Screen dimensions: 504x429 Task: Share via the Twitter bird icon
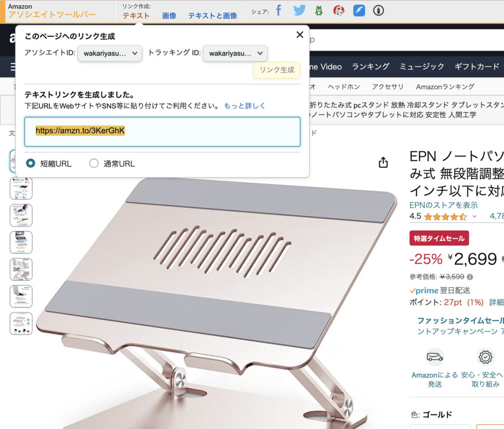tap(299, 11)
